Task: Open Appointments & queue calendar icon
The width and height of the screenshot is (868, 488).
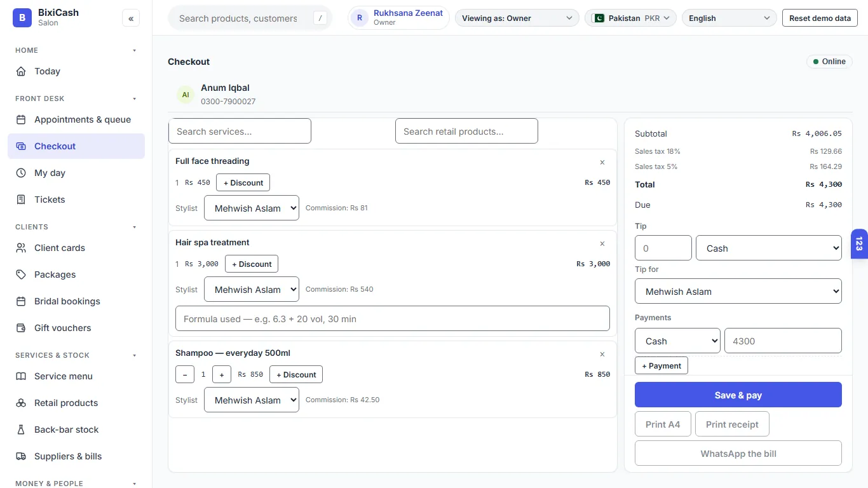Action: click(22, 119)
